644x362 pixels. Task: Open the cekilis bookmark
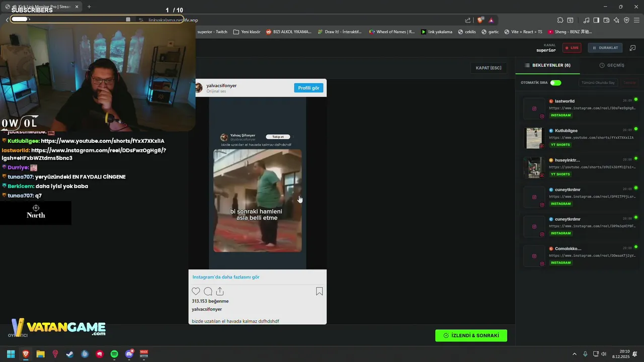pos(467,32)
